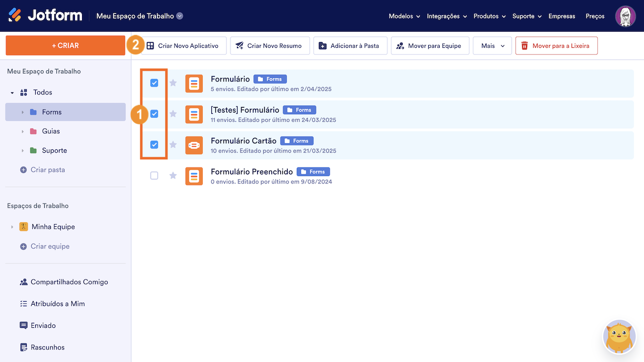Click the + CRIAR button
The image size is (644, 362).
click(x=65, y=45)
